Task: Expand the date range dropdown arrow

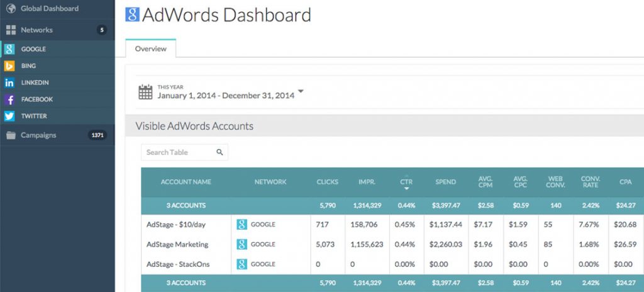Action: [x=301, y=91]
